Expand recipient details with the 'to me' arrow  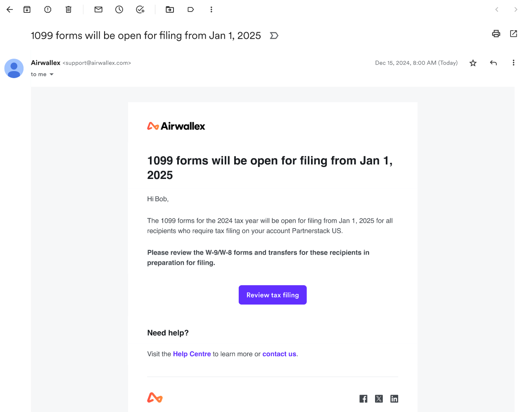click(x=51, y=74)
